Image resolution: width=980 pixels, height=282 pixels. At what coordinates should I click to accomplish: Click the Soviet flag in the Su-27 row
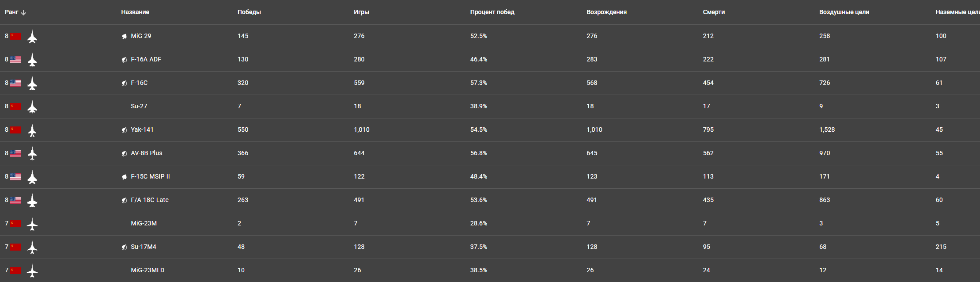[x=16, y=107]
